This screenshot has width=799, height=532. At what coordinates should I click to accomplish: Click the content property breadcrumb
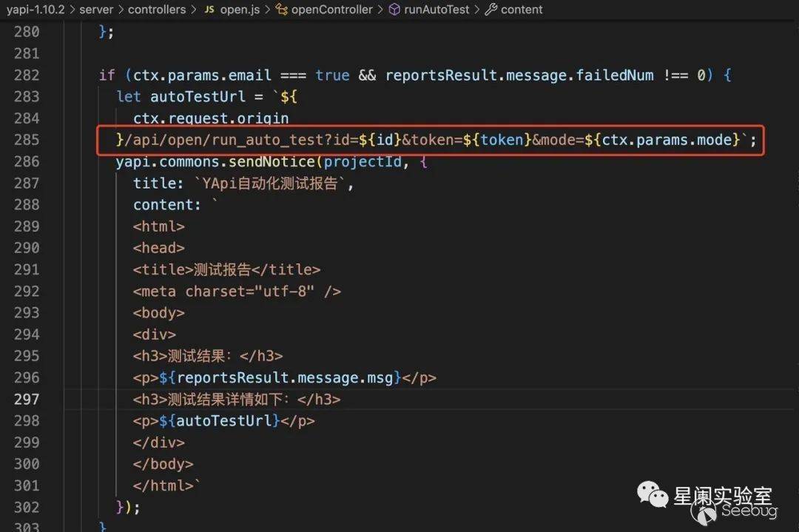pos(522,9)
